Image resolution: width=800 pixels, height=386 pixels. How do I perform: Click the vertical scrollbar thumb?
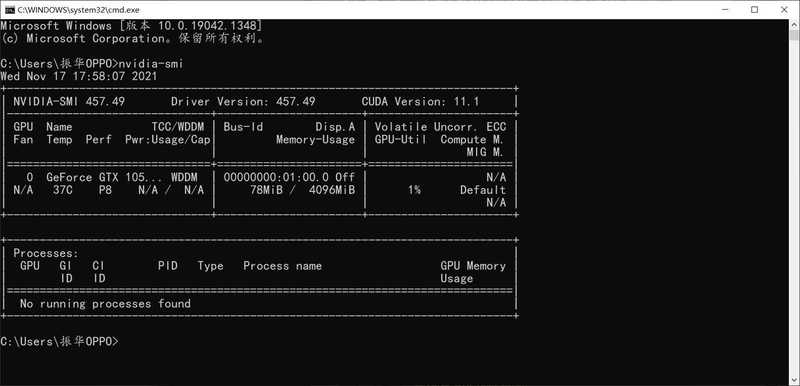click(794, 35)
